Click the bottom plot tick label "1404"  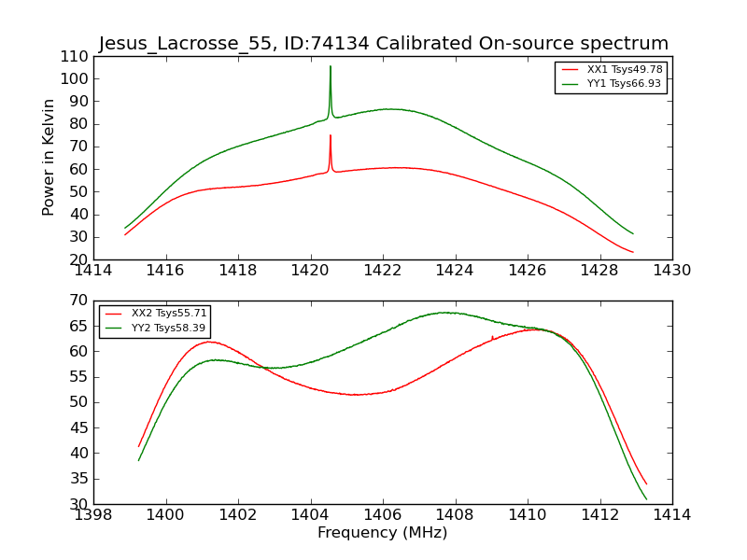point(310,515)
